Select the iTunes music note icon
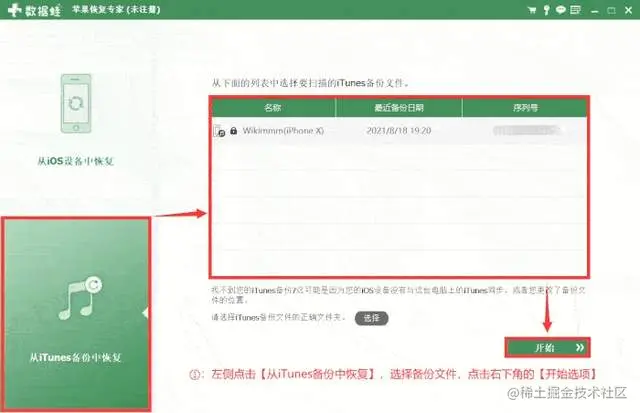640x413 pixels. coord(80,298)
